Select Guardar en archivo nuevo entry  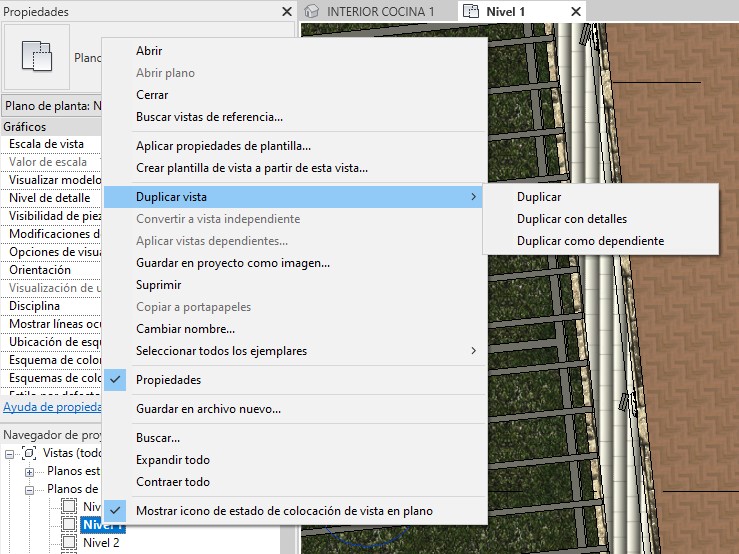coord(208,409)
